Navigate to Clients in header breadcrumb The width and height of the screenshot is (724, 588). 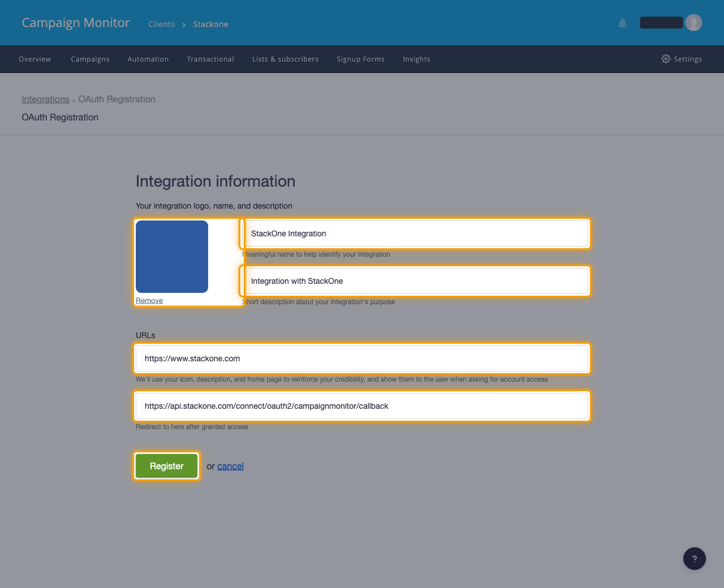tap(162, 24)
